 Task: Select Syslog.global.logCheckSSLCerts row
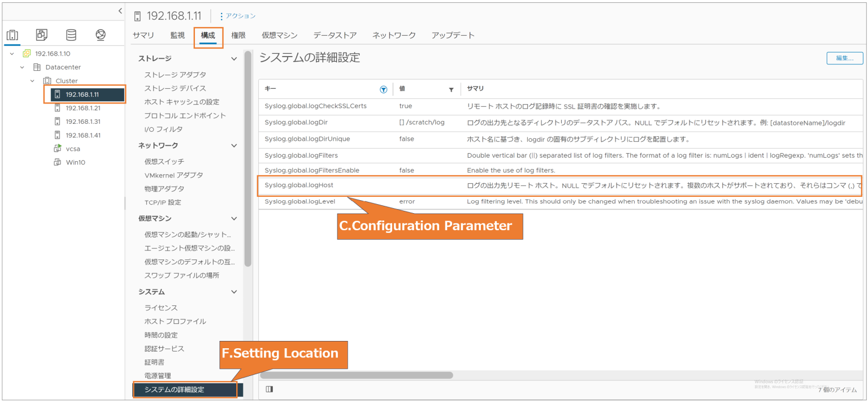tap(561, 106)
